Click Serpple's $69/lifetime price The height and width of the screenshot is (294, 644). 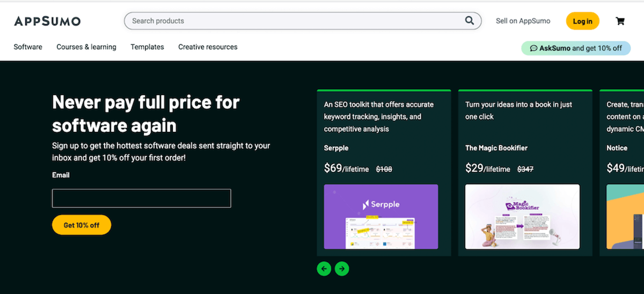click(x=346, y=168)
